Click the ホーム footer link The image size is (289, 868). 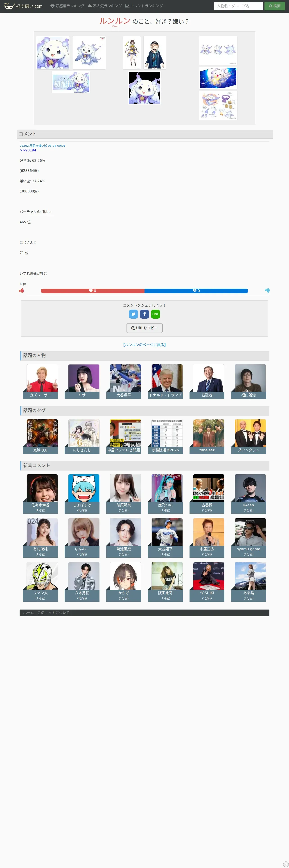[x=29, y=613]
